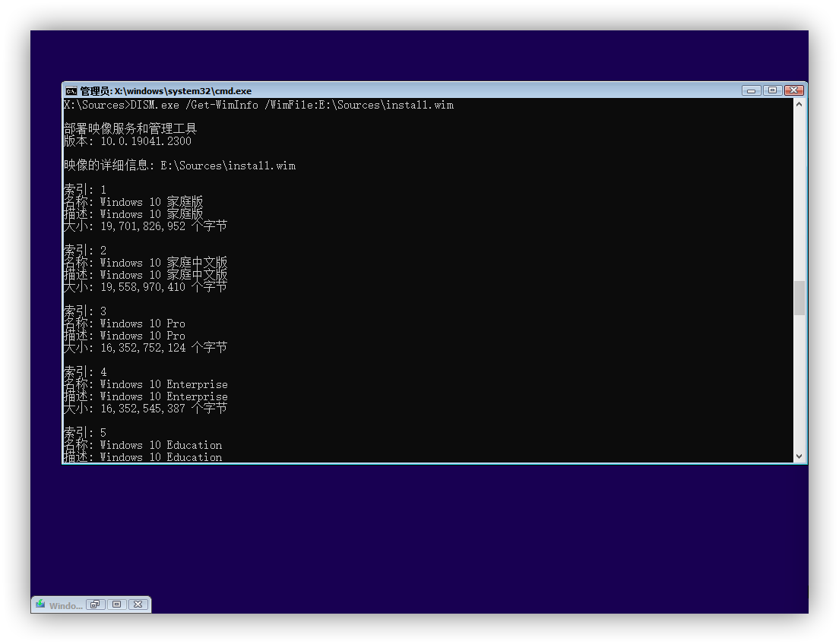The width and height of the screenshot is (839, 644).
Task: Click 名称: Windows 10 家庭版 line
Action: (x=133, y=202)
